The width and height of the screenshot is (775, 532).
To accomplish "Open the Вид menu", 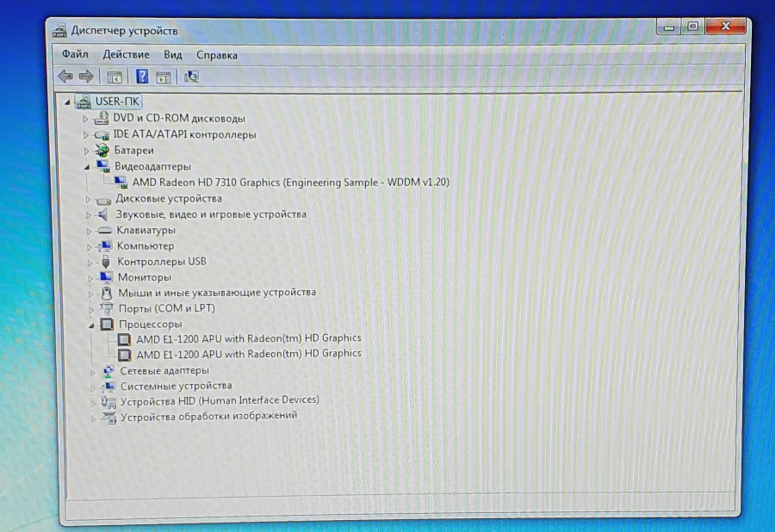I will coord(173,55).
